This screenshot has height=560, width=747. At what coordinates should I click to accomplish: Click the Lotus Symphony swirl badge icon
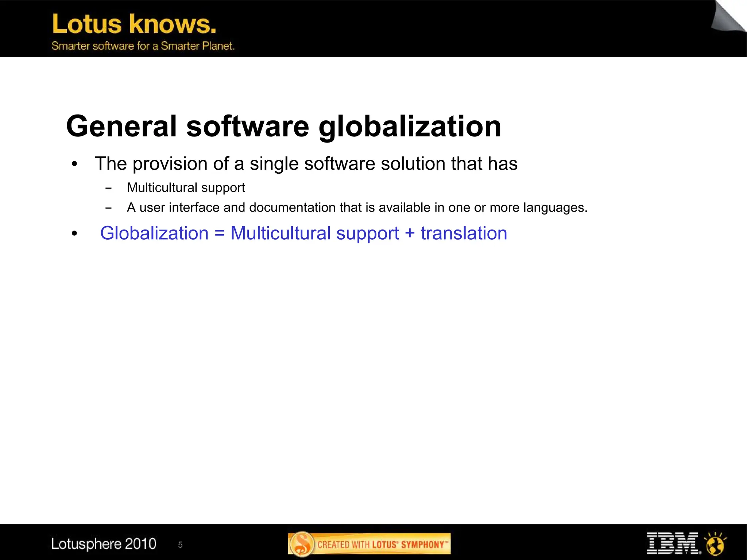pos(301,544)
